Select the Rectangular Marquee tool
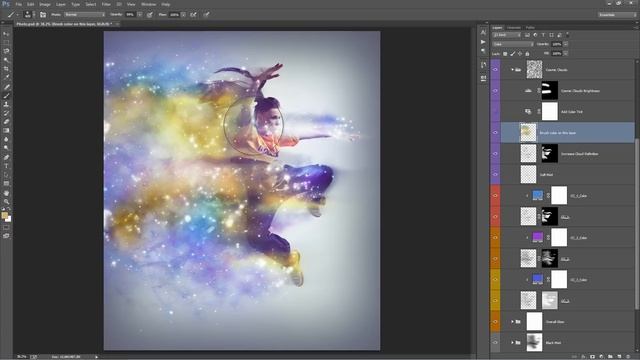Viewport: 640px width, 360px height. coord(6,43)
